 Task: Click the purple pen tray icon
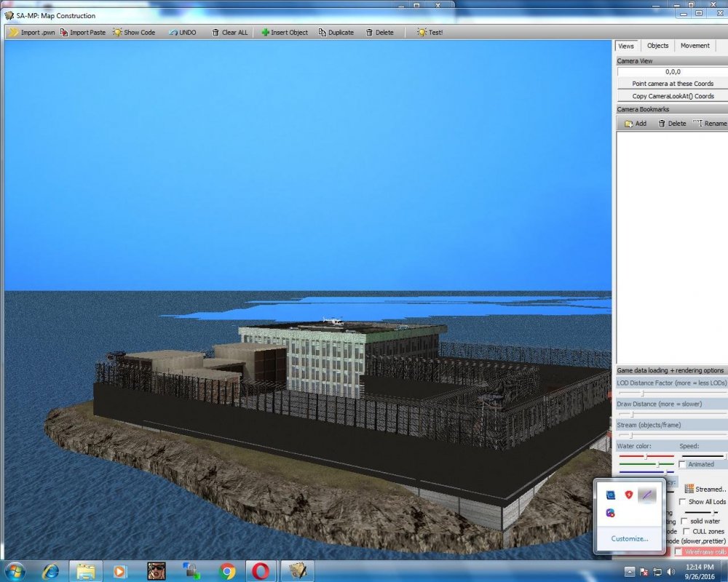(x=646, y=495)
